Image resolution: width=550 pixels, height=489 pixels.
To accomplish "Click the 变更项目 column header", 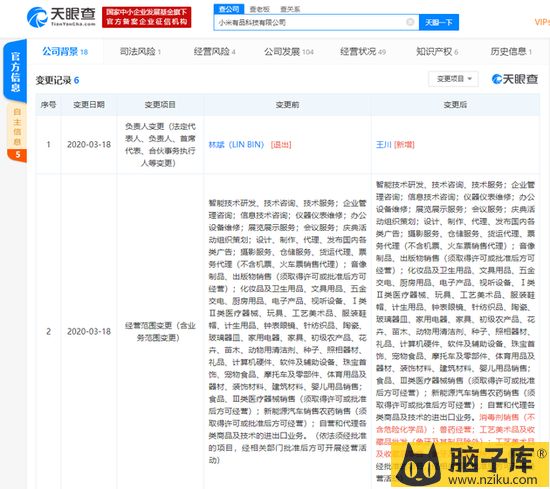I will point(160,105).
